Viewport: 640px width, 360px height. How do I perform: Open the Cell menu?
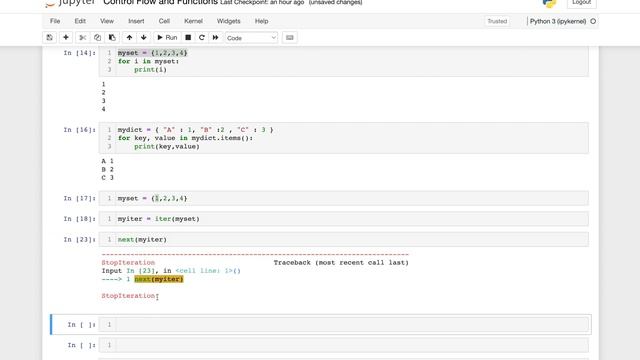click(x=164, y=21)
